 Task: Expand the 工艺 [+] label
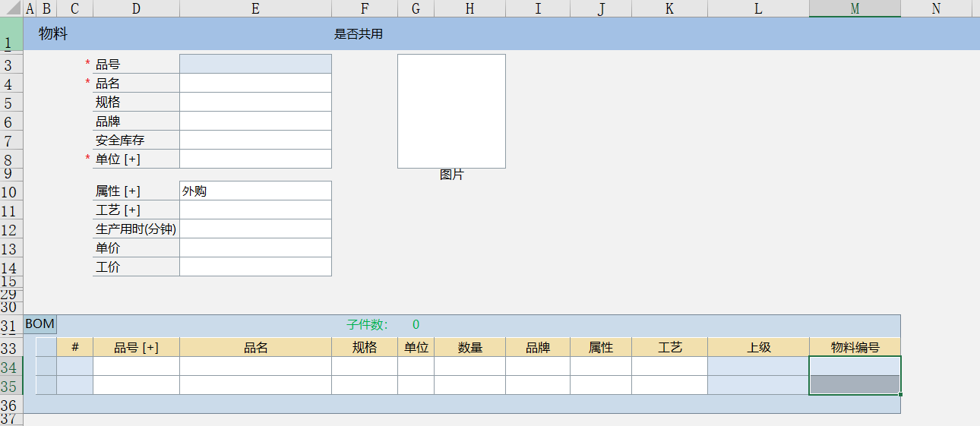pos(118,210)
